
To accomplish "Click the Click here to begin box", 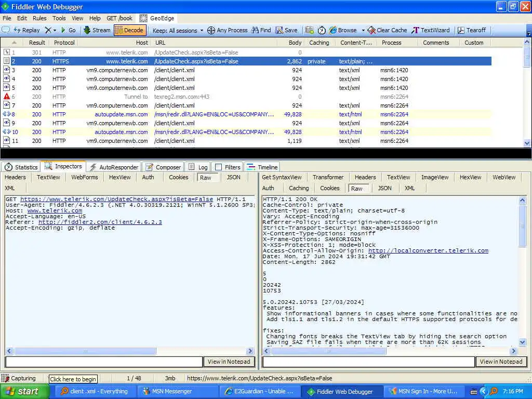I will tap(73, 379).
